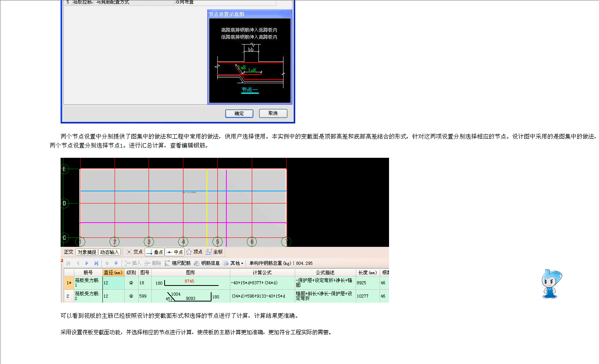The width and height of the screenshot is (599, 364).
Task: Click the 图形 column header
Action: (x=190, y=273)
